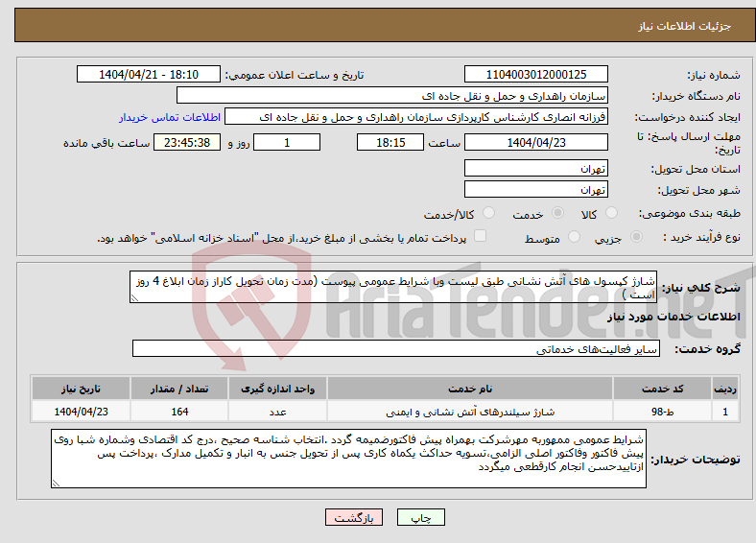This screenshot has height=543, width=756.
Task: Open اطلاعات تماس خریدار link
Action: click(170, 117)
